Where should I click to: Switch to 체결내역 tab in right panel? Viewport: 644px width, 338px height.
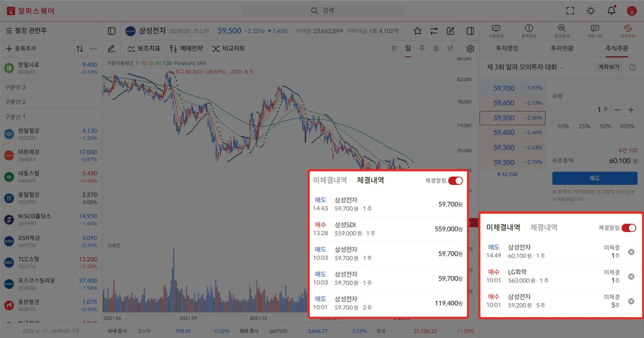[x=544, y=227]
